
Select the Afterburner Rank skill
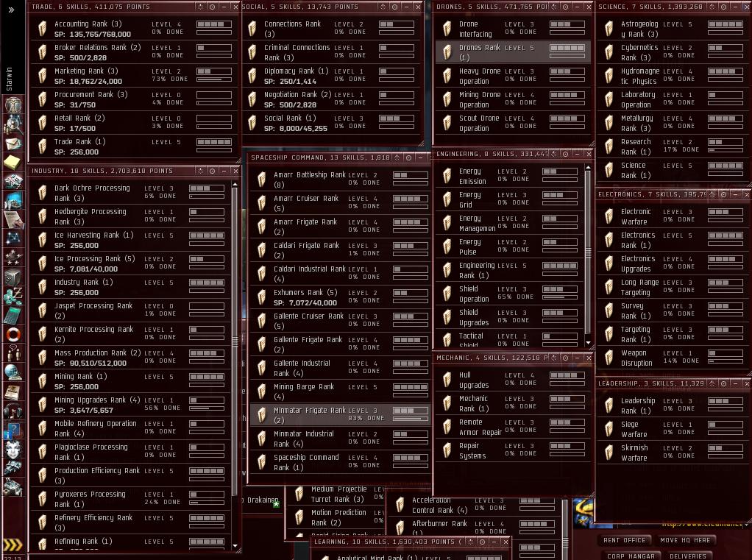[x=475, y=528]
